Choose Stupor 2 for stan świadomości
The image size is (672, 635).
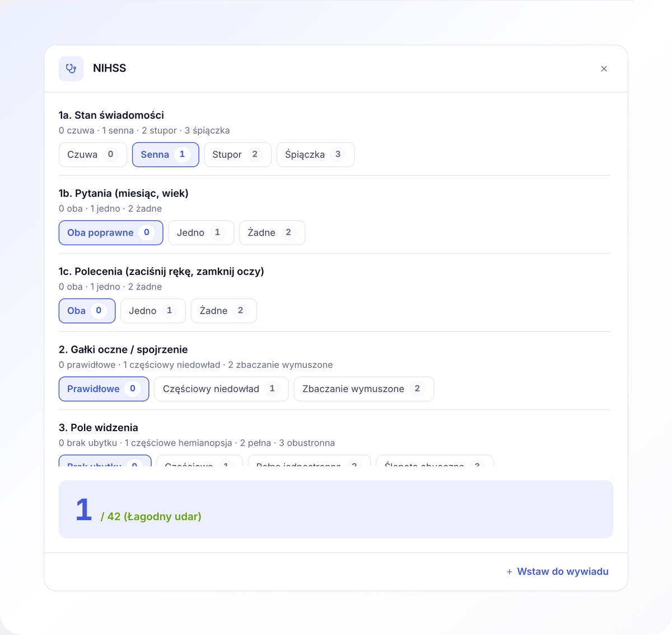[x=238, y=155]
